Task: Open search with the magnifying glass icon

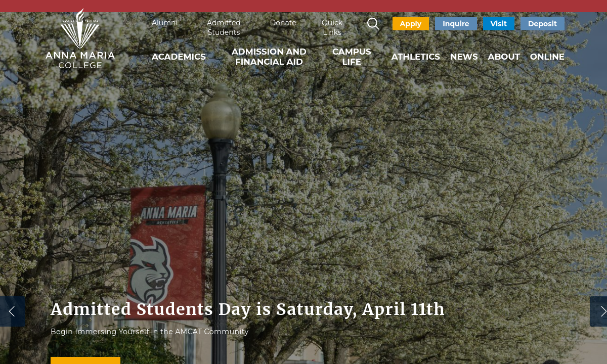Action: click(373, 24)
